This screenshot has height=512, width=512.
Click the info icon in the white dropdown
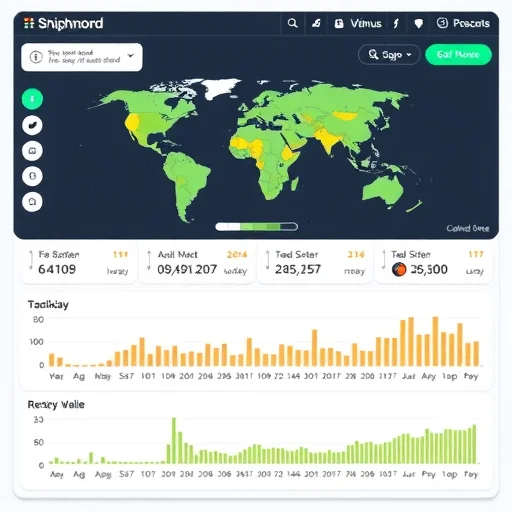click(36, 57)
